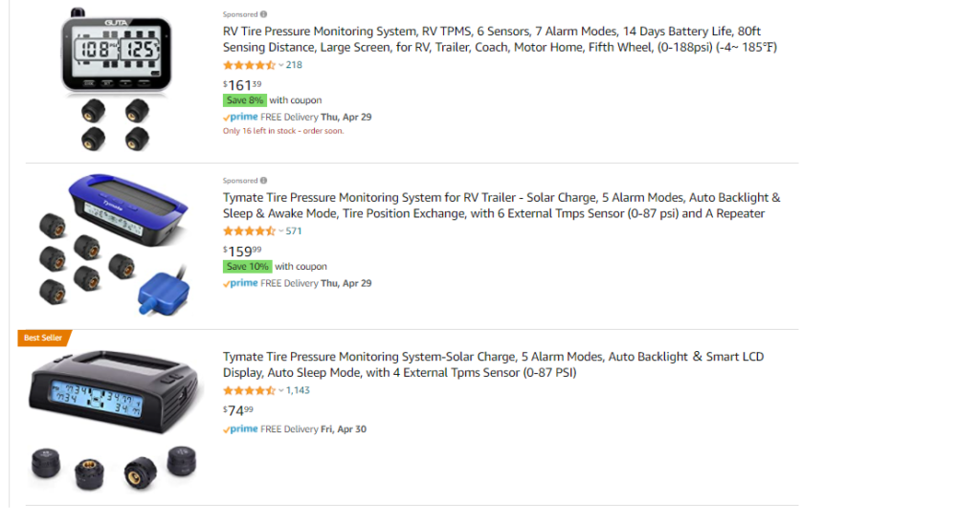Open the RV Tire Pressure Monitoring System title
The height and width of the screenshot is (527, 980).
[x=500, y=38]
